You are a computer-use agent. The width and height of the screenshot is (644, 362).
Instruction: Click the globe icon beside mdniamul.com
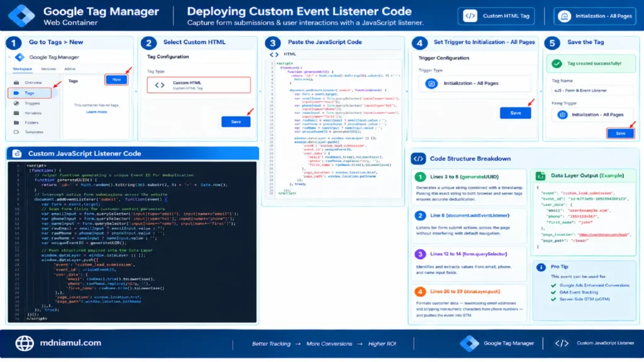coord(25,343)
